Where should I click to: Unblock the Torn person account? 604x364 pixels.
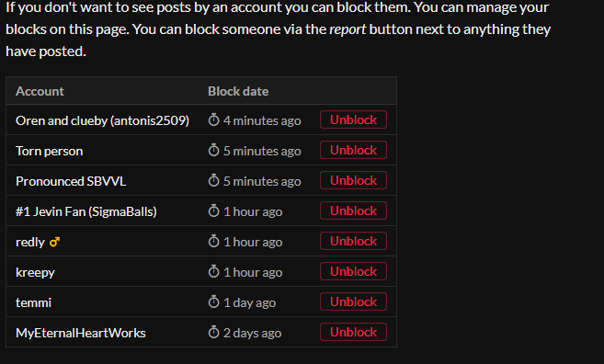tap(353, 150)
